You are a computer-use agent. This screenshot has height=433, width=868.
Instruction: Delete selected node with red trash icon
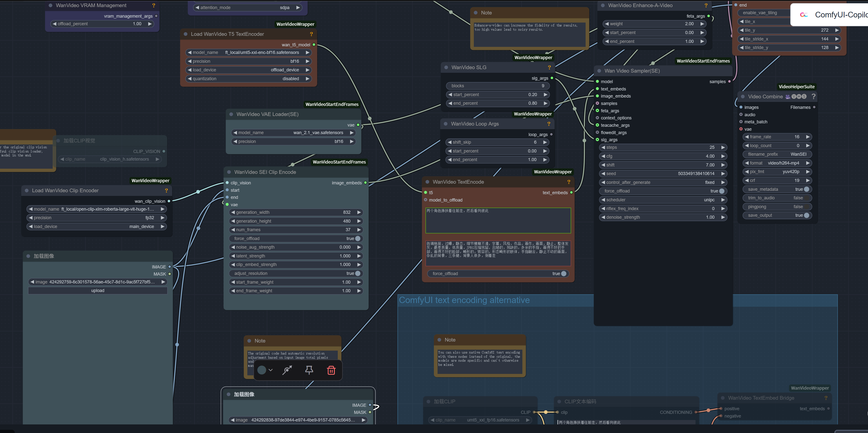point(331,370)
